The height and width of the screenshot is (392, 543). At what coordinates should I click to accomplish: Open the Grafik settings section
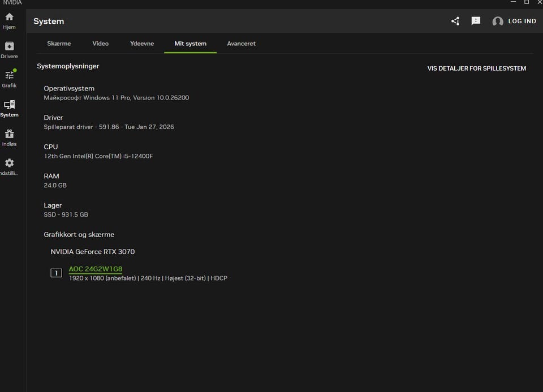click(10, 79)
